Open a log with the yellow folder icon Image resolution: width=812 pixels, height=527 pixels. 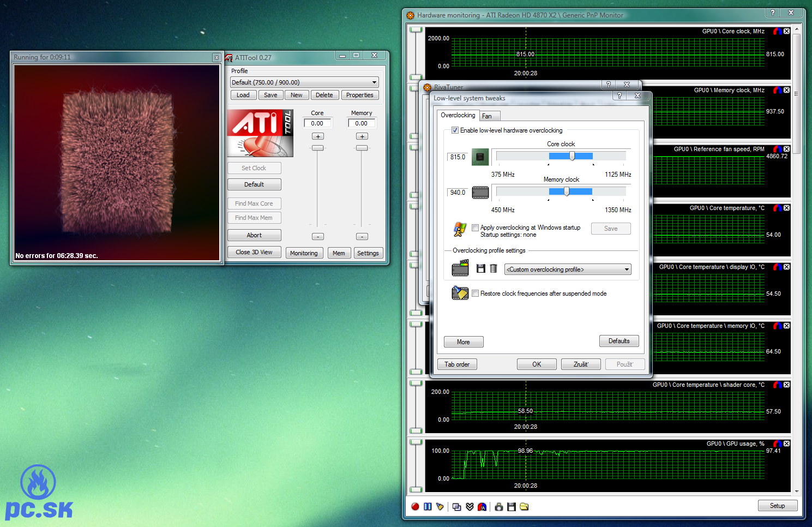524,507
